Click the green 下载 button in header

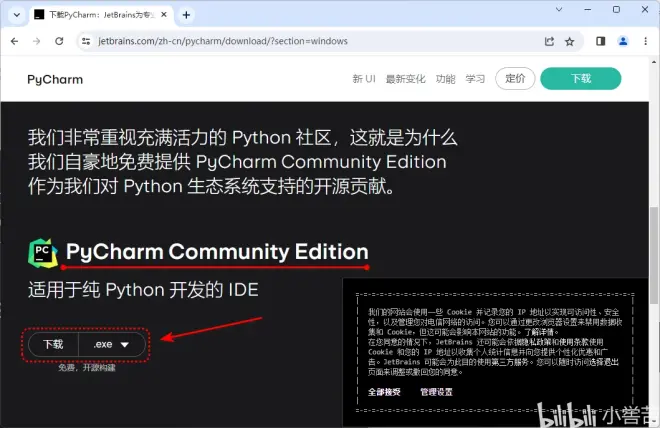(581, 79)
